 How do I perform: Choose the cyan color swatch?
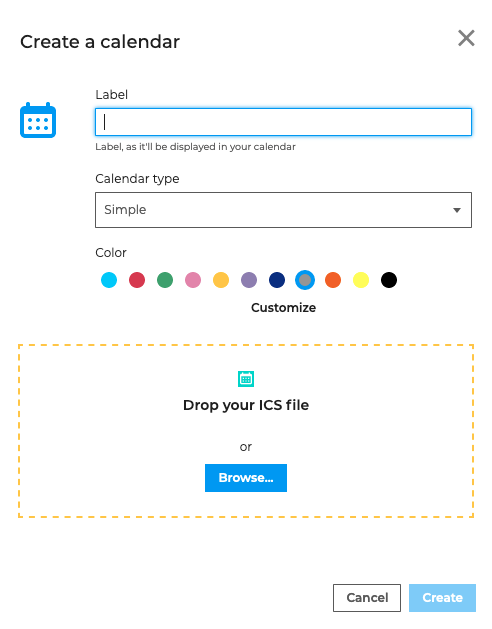point(109,280)
